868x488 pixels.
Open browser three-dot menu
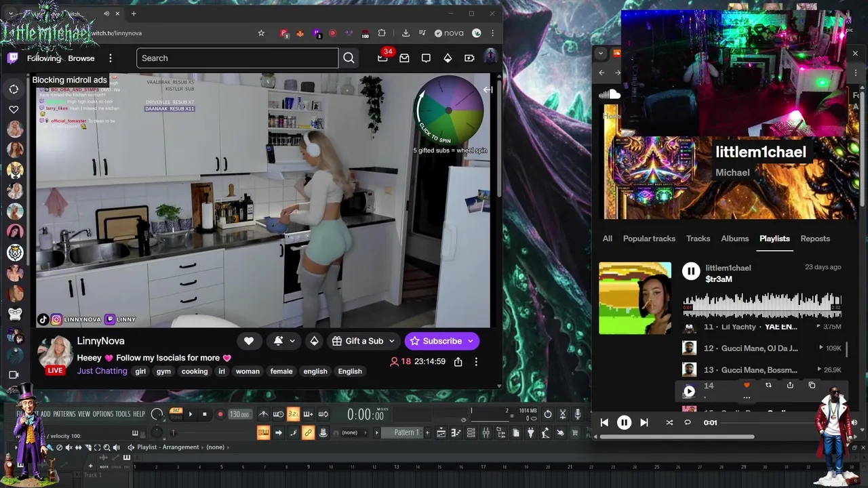493,33
